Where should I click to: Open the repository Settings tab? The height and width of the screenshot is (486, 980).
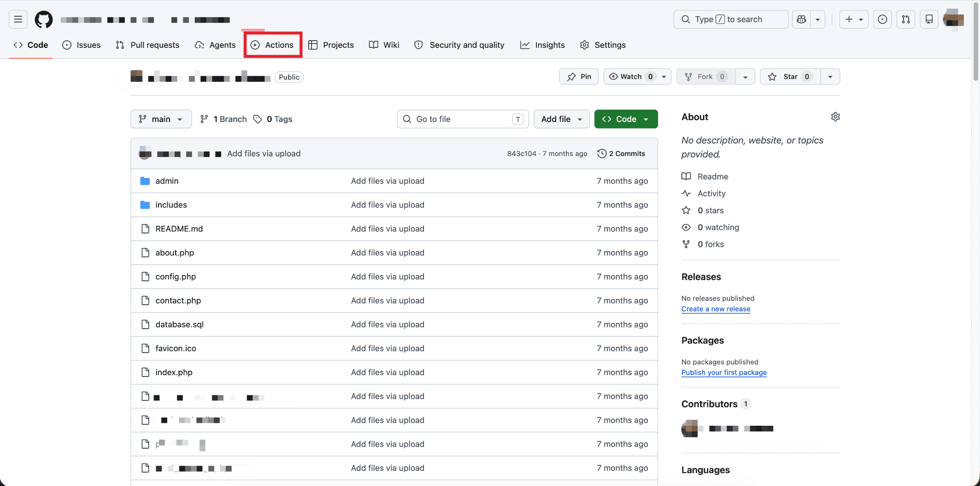(x=603, y=45)
